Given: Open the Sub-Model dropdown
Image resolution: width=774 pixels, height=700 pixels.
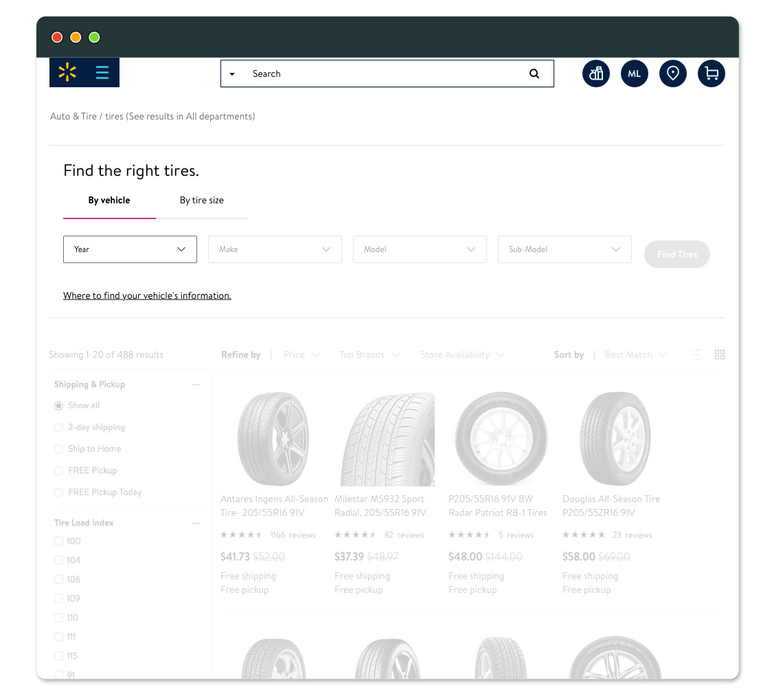Looking at the screenshot, I should [x=565, y=249].
